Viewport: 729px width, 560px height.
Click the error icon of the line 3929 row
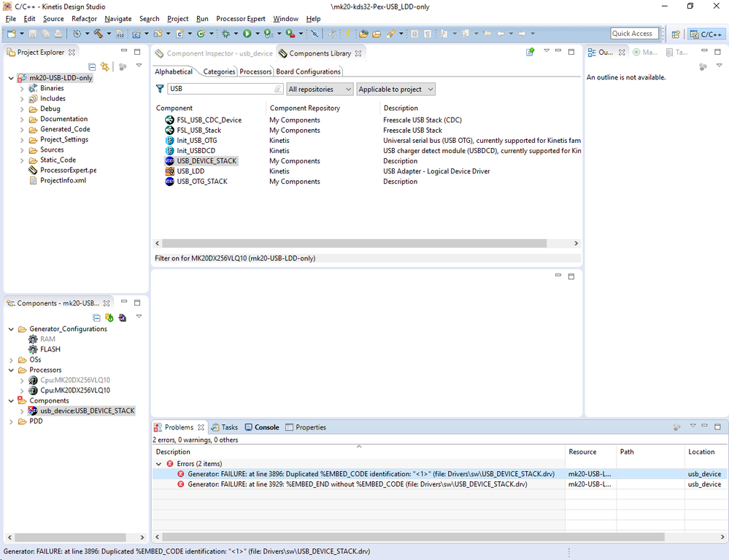(180, 484)
